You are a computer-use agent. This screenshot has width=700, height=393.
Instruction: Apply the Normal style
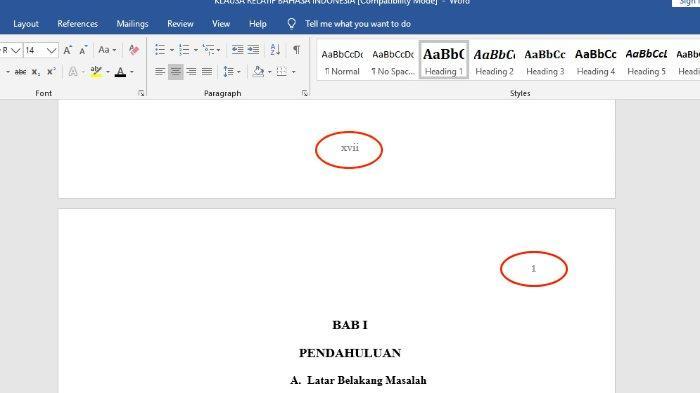pos(342,60)
